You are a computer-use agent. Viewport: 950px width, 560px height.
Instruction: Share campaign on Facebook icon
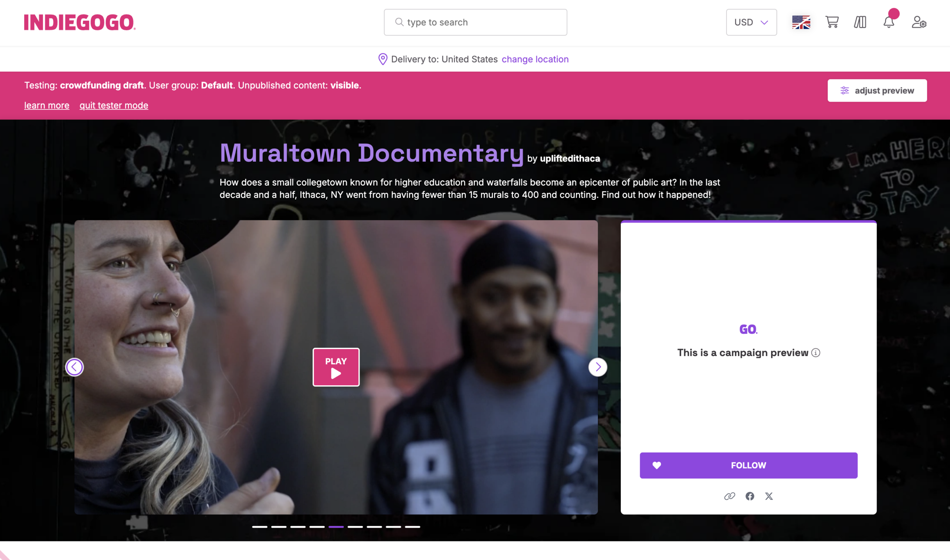(x=750, y=496)
